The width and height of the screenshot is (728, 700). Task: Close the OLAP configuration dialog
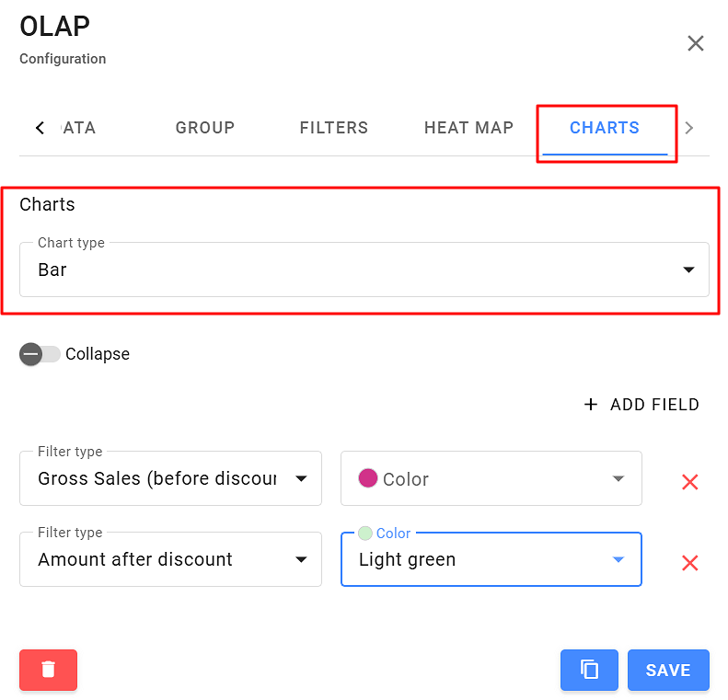pyautogui.click(x=696, y=43)
